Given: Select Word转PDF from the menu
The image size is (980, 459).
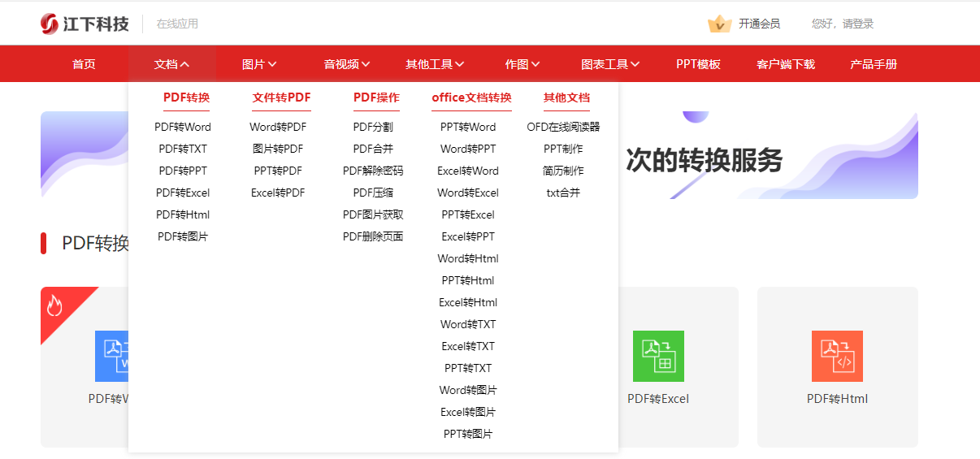Looking at the screenshot, I should pyautogui.click(x=278, y=127).
